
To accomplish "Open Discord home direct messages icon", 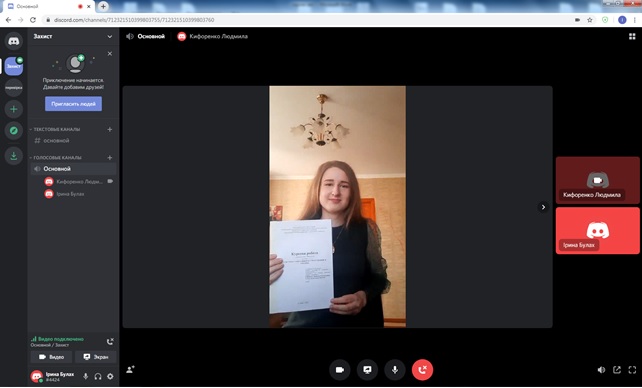I will [x=14, y=41].
